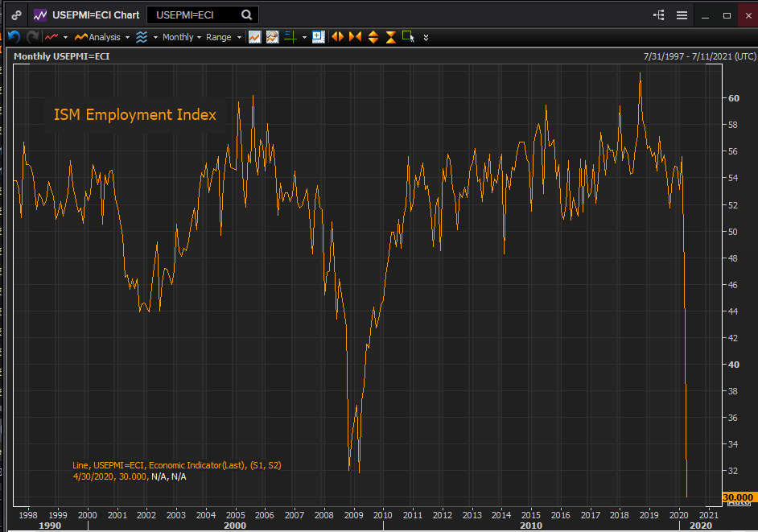This screenshot has height=532, width=758.
Task: Click the horizontal expand arrows icon
Action: point(337,37)
